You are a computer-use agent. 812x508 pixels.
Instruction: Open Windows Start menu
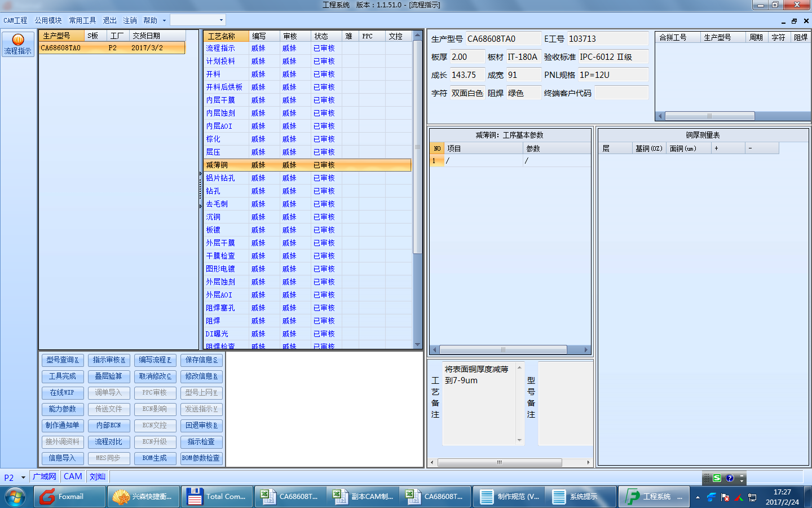point(15,497)
